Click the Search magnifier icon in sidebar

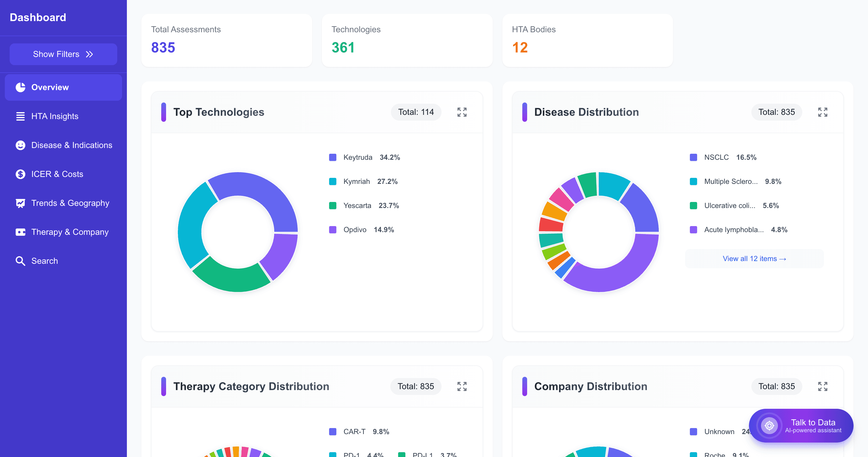coord(20,261)
